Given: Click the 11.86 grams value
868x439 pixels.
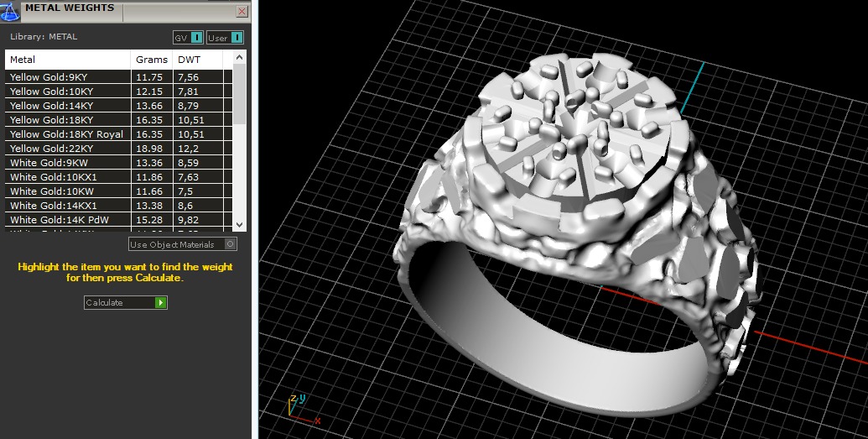Looking at the screenshot, I should (149, 177).
